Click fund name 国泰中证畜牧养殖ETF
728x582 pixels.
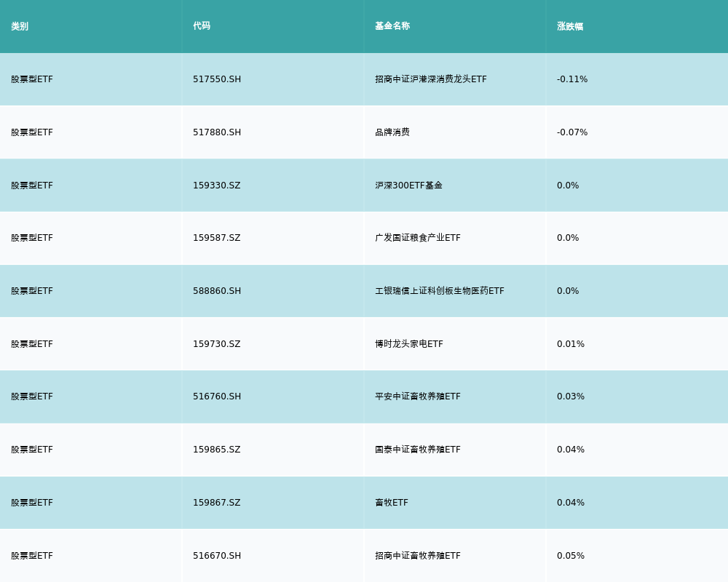(x=418, y=450)
